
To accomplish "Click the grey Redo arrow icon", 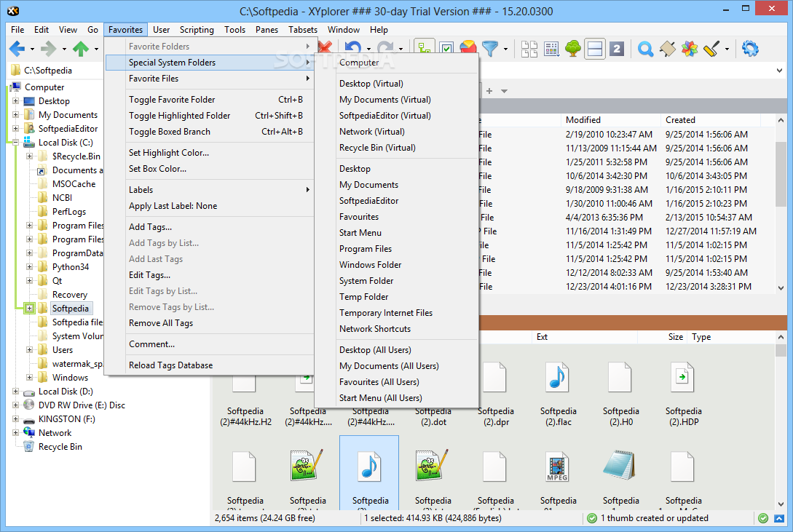I will tap(385, 48).
